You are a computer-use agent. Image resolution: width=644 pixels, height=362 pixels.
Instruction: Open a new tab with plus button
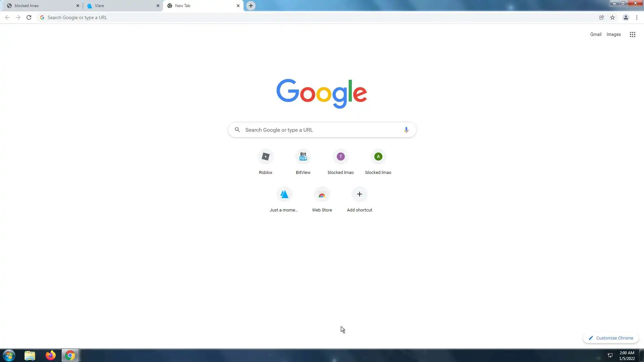tap(251, 6)
